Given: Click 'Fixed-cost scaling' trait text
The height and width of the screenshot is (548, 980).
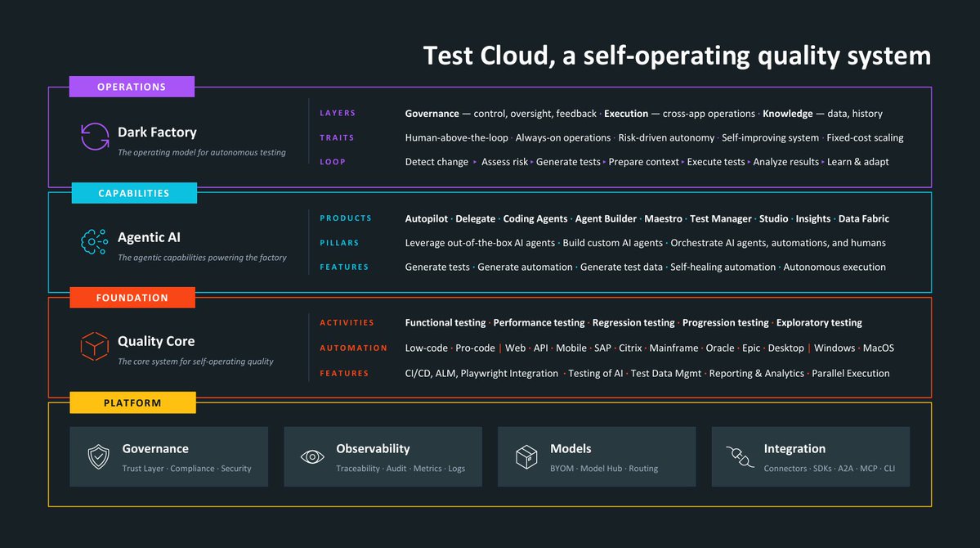Looking at the screenshot, I should 865,137.
